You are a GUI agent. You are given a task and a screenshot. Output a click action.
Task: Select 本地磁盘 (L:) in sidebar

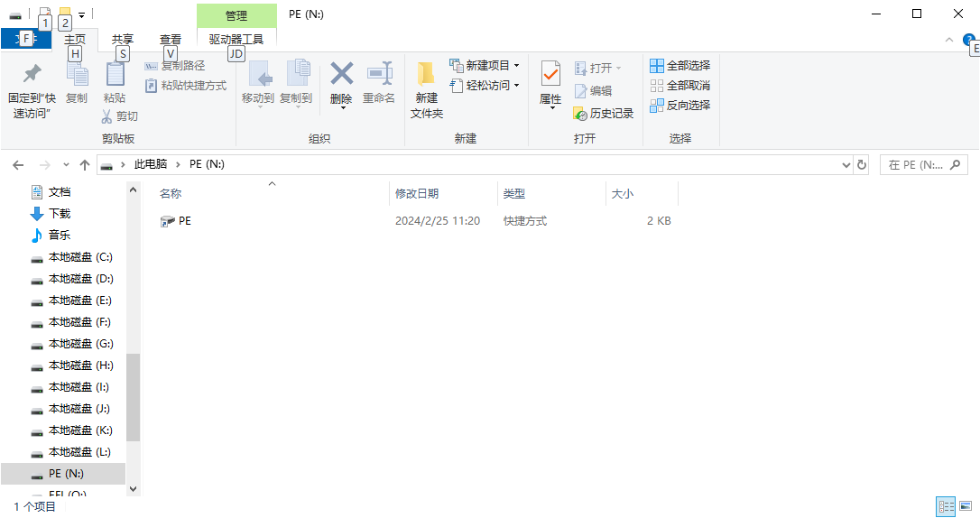[72, 452]
